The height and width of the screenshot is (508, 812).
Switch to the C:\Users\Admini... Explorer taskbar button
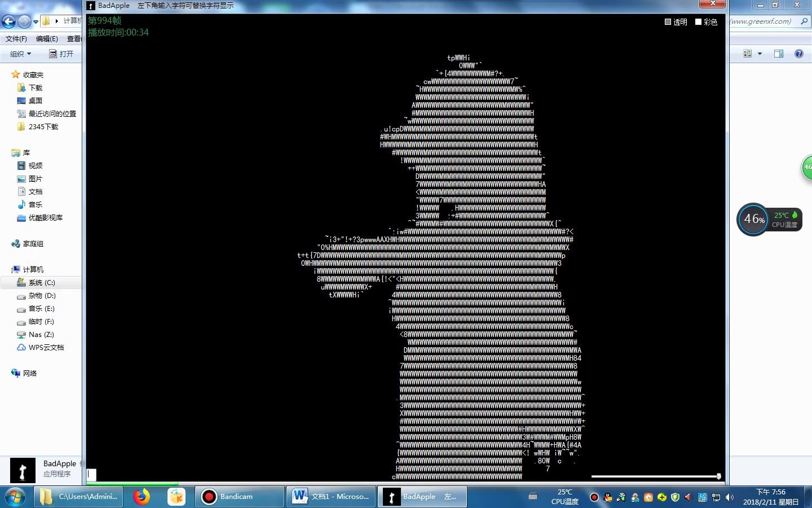[78, 497]
